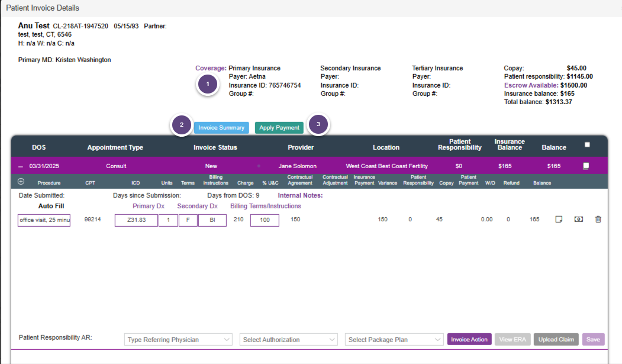Click the numbered marker 2 badge
Image resolution: width=622 pixels, height=364 pixels.
(182, 125)
